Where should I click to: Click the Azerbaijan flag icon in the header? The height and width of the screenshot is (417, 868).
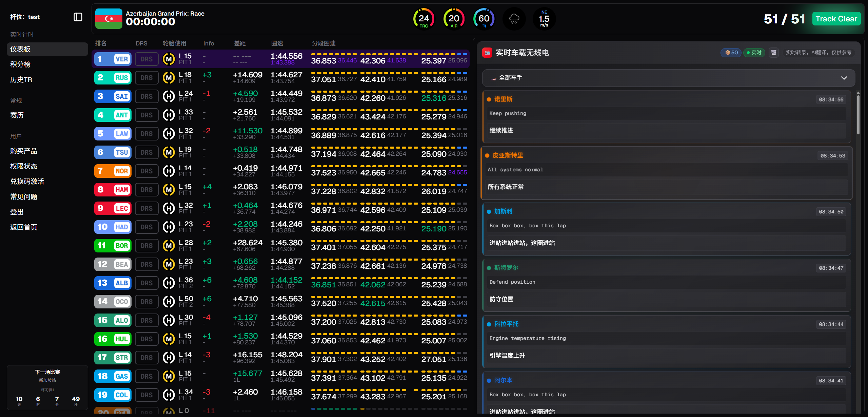(108, 19)
